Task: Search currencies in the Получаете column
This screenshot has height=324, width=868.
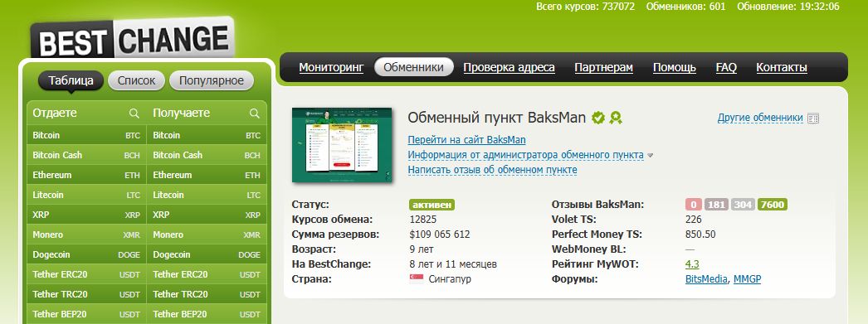Action: (x=255, y=114)
